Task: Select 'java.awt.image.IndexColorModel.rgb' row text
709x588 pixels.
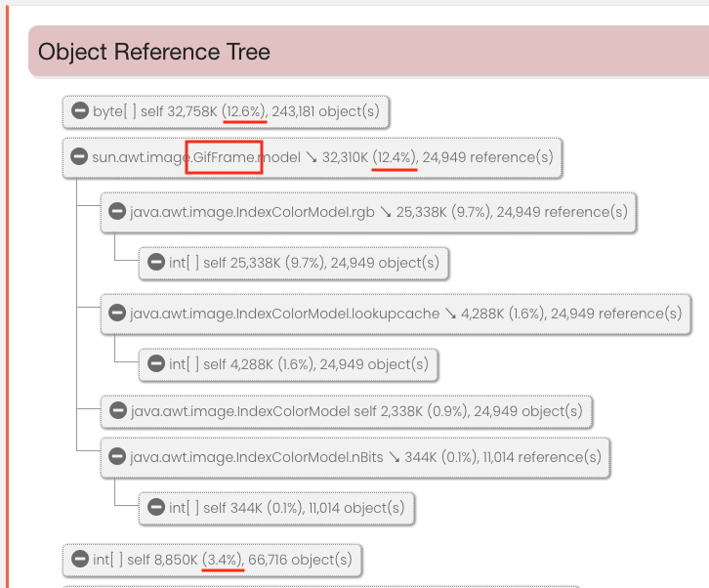Action: [x=379, y=212]
